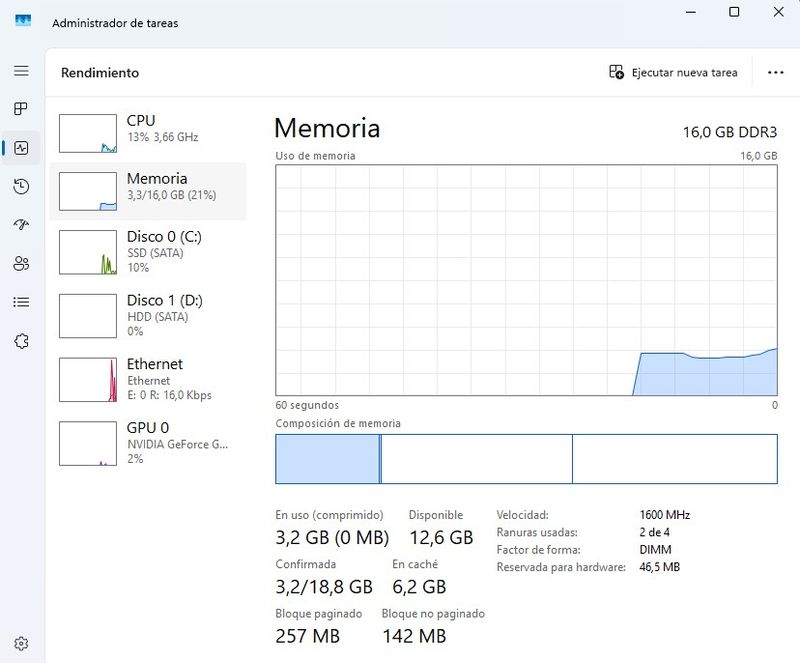Open the Startup apps page icon

pyautogui.click(x=21, y=225)
